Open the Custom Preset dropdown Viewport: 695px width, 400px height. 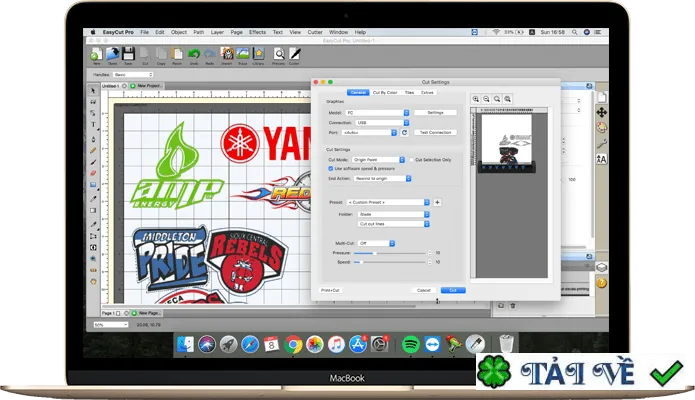coord(388,202)
